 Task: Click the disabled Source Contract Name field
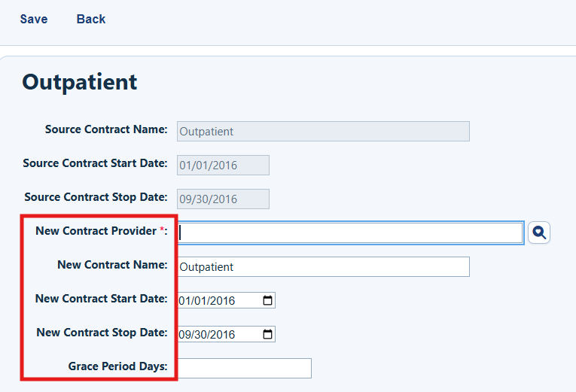pyautogui.click(x=323, y=132)
